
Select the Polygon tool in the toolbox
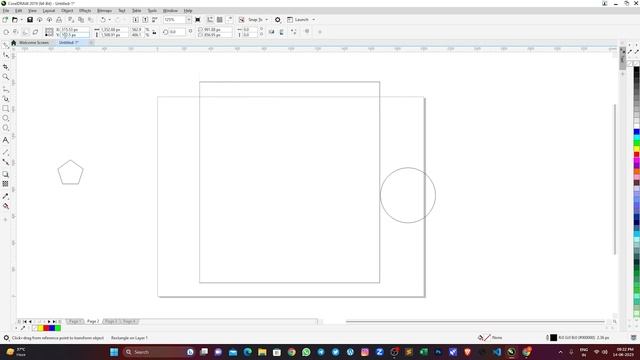pos(5,128)
